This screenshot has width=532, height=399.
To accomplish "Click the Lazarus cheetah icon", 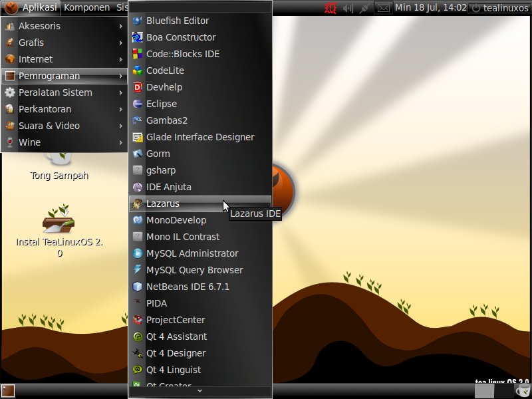I will point(138,203).
